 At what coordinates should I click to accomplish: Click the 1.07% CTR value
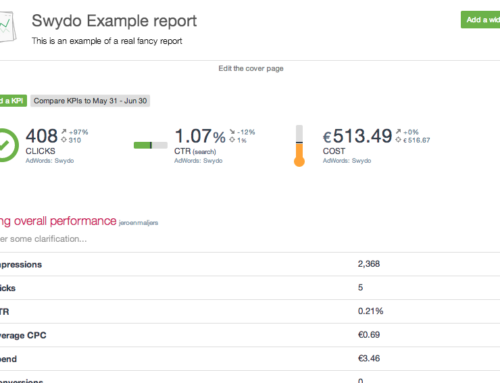tap(200, 136)
